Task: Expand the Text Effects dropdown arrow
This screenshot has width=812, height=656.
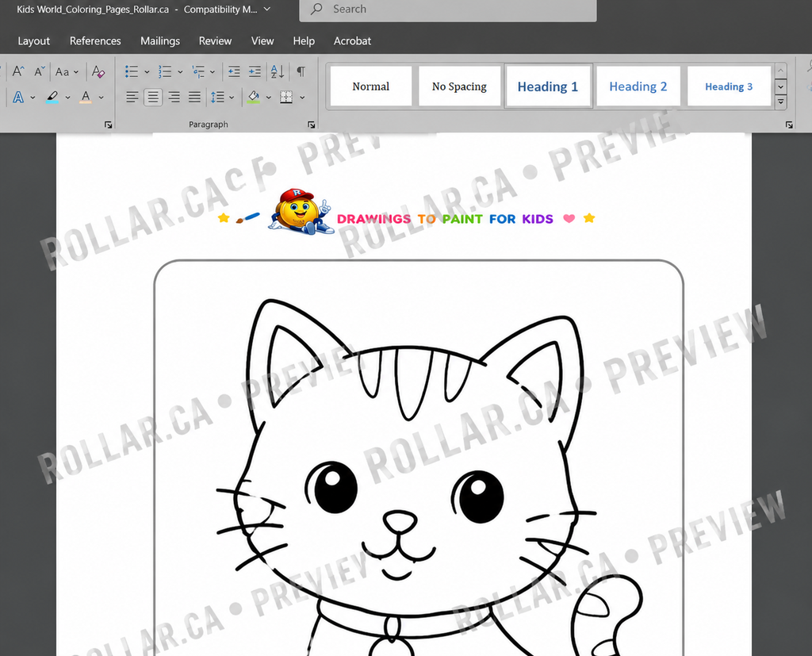Action: pos(33,97)
